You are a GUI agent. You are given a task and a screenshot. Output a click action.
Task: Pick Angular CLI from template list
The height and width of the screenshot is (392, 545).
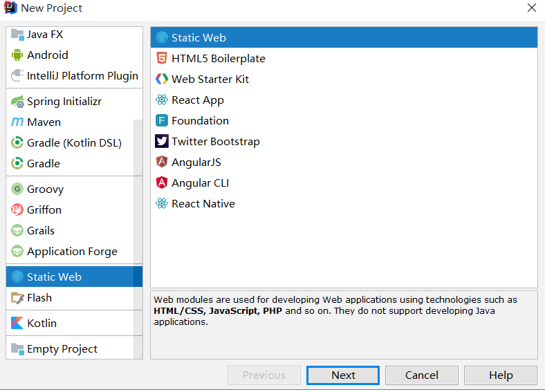pos(200,183)
